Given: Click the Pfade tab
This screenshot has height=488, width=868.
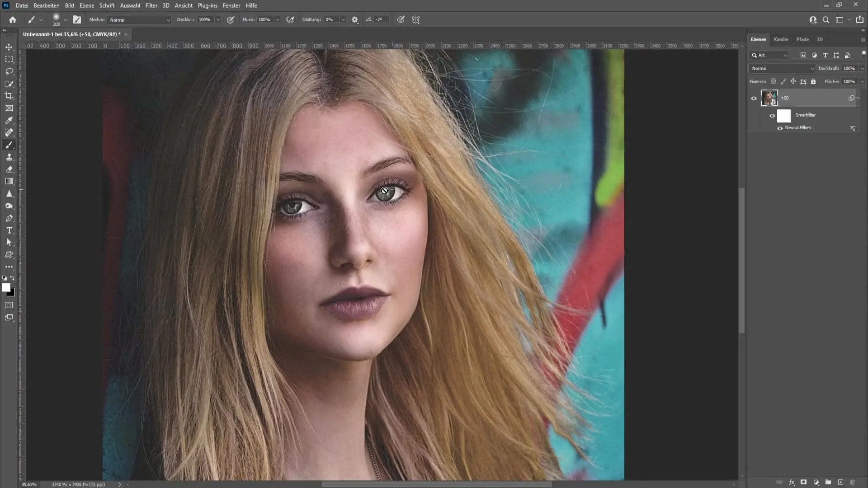Looking at the screenshot, I should [x=802, y=39].
